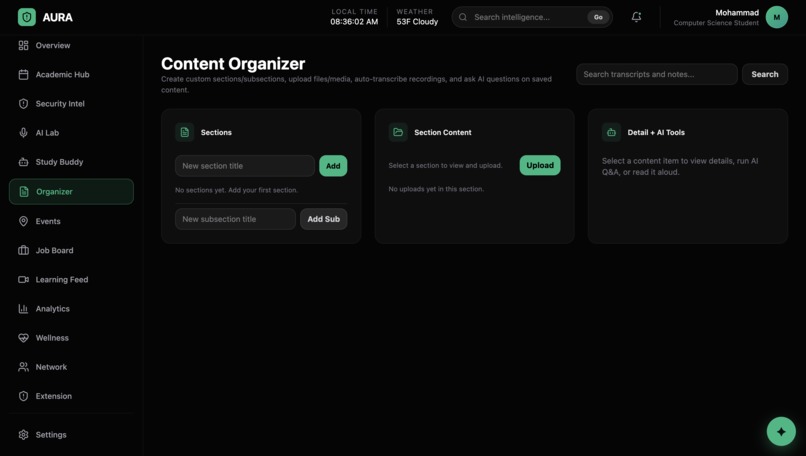Viewport: 806px width, 456px height.
Task: Click "No sections yet. Add your first section."
Action: [x=236, y=190]
